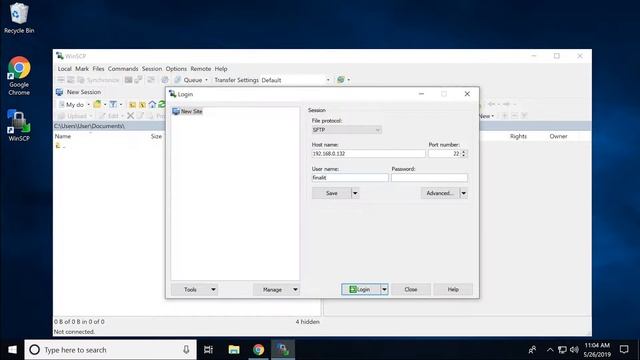Click the local path C:\Users\User\Documents\
This screenshot has height=360, width=640.
[x=89, y=126]
